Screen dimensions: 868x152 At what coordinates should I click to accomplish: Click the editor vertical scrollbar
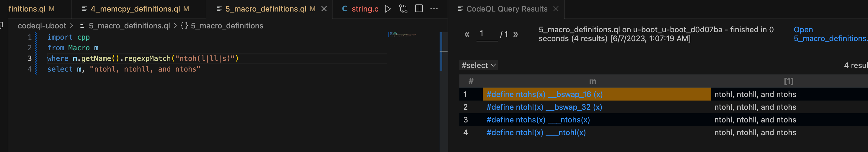[x=443, y=51]
